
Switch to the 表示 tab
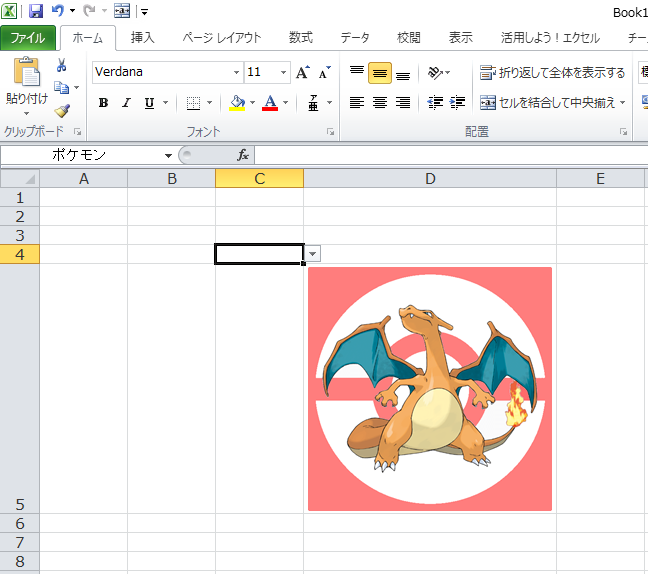(x=461, y=38)
